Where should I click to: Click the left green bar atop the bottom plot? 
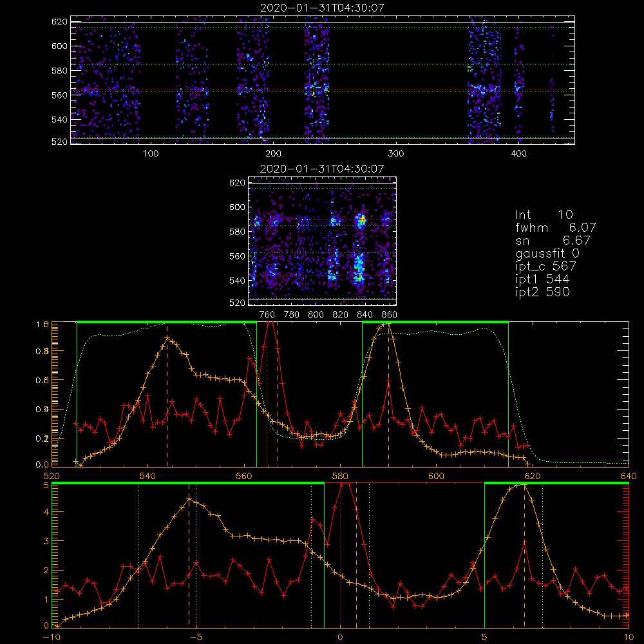(188, 484)
